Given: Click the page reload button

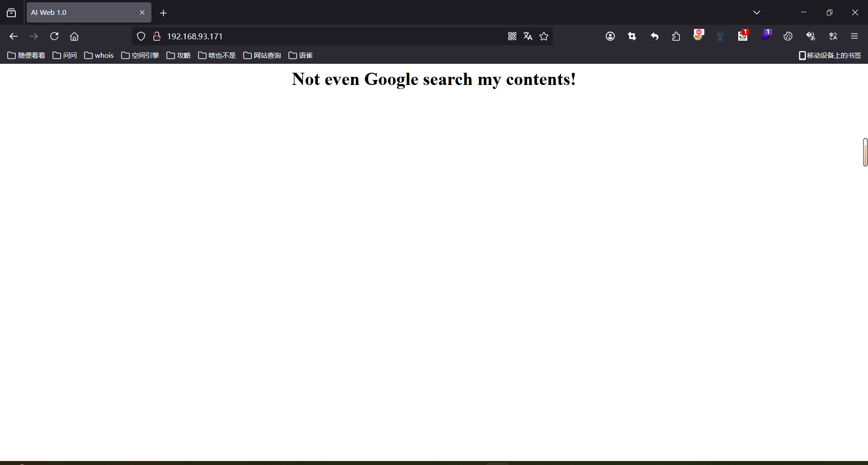Looking at the screenshot, I should [x=54, y=36].
